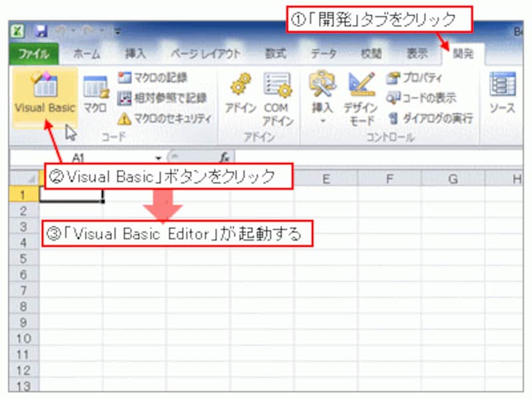This screenshot has height=399, width=532.
Task: Open the アドイン (Add-ins) gear button
Action: coord(241,93)
